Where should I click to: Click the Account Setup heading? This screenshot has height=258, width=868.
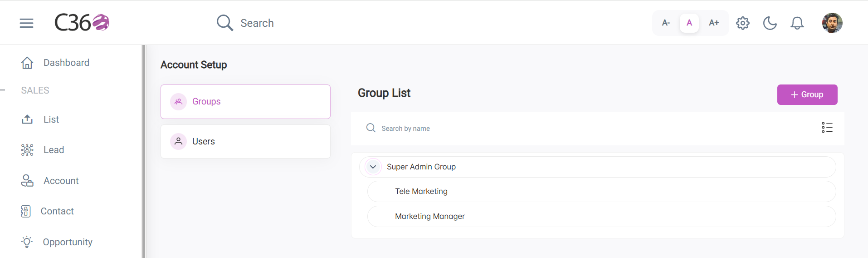coord(194,65)
